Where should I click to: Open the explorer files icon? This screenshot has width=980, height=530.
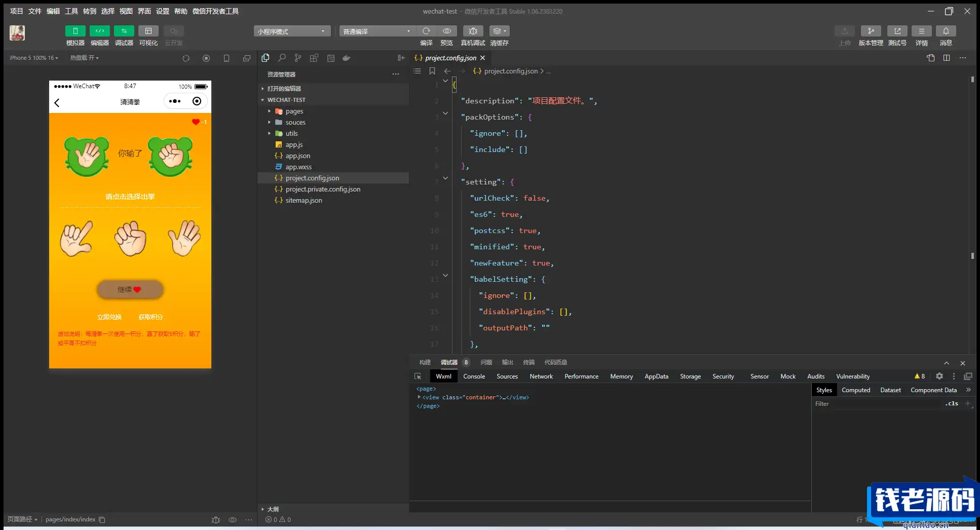pyautogui.click(x=266, y=58)
